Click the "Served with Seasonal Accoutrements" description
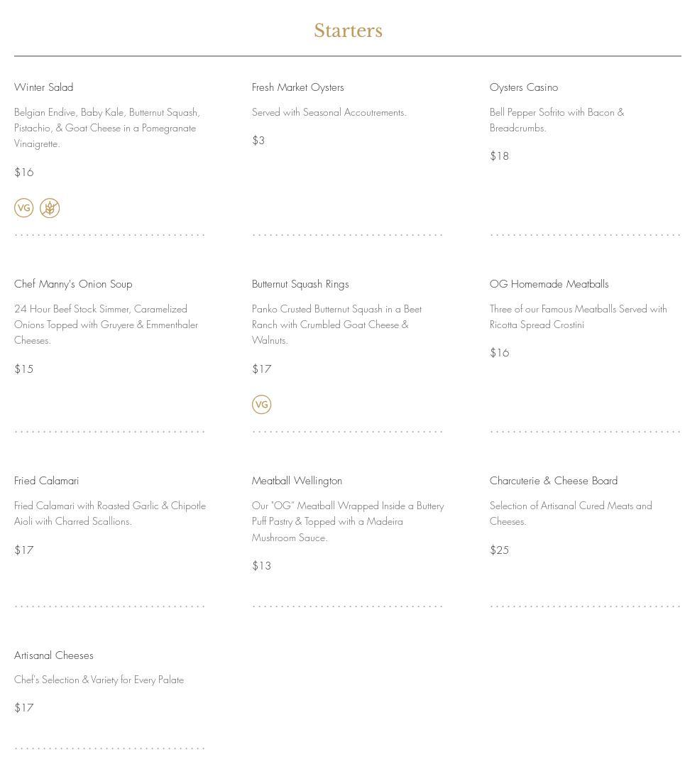This screenshot has height=784, width=685. point(329,112)
